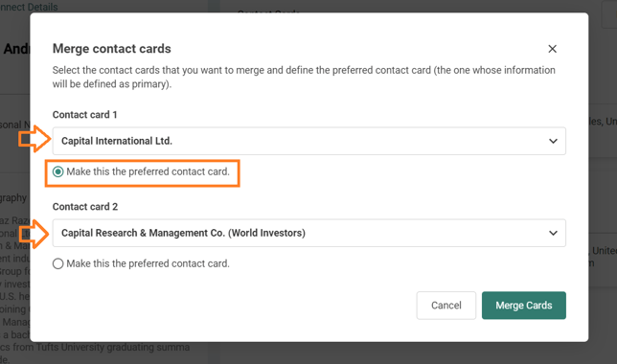Click chevron arrow of Contact card 2 dropdown

coord(553,233)
